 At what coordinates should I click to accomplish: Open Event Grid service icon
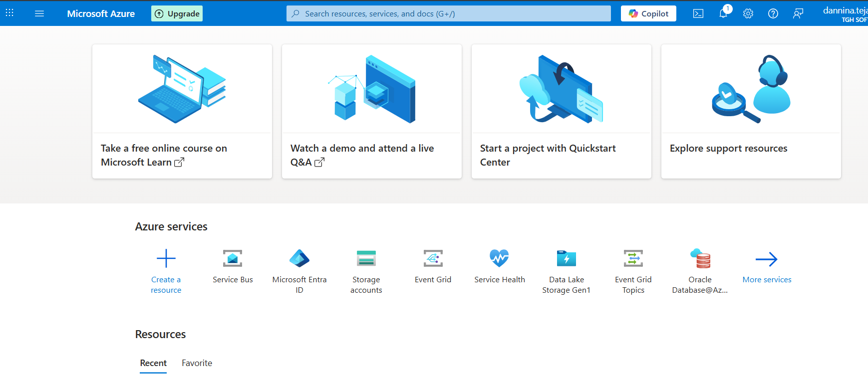click(433, 258)
